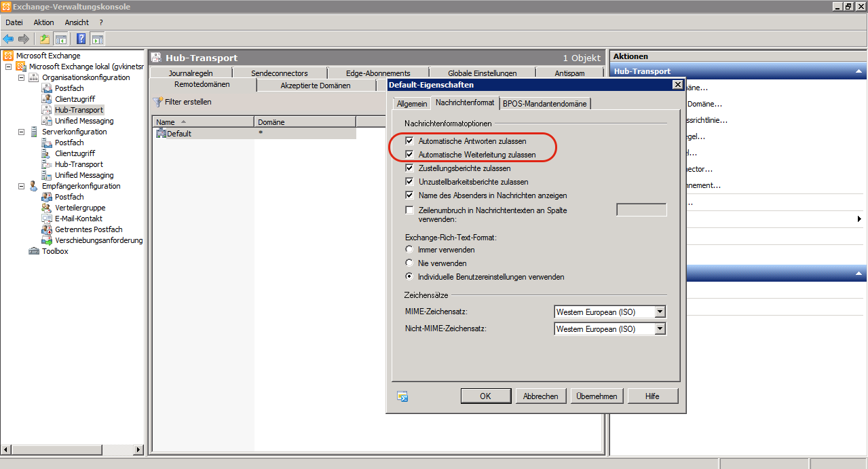Select the Nie verwenden radio button

click(409, 263)
